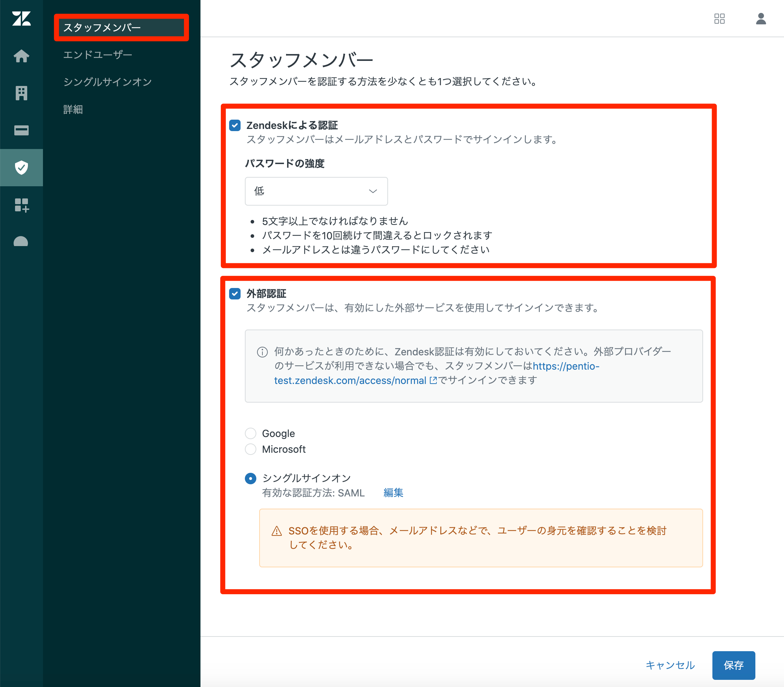Open the Zendesk products grid icon
Viewport: 784px width, 687px height.
pyautogui.click(x=720, y=18)
